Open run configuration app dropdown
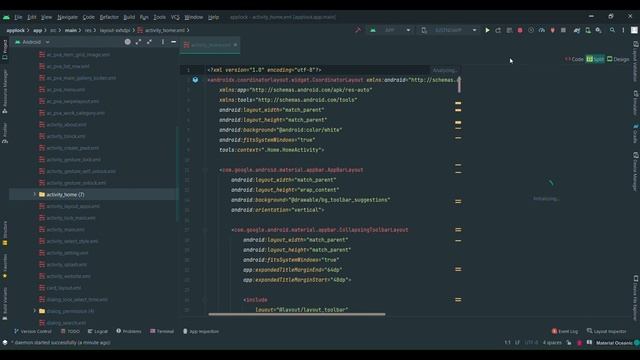This screenshot has width=640, height=360. coord(390,30)
